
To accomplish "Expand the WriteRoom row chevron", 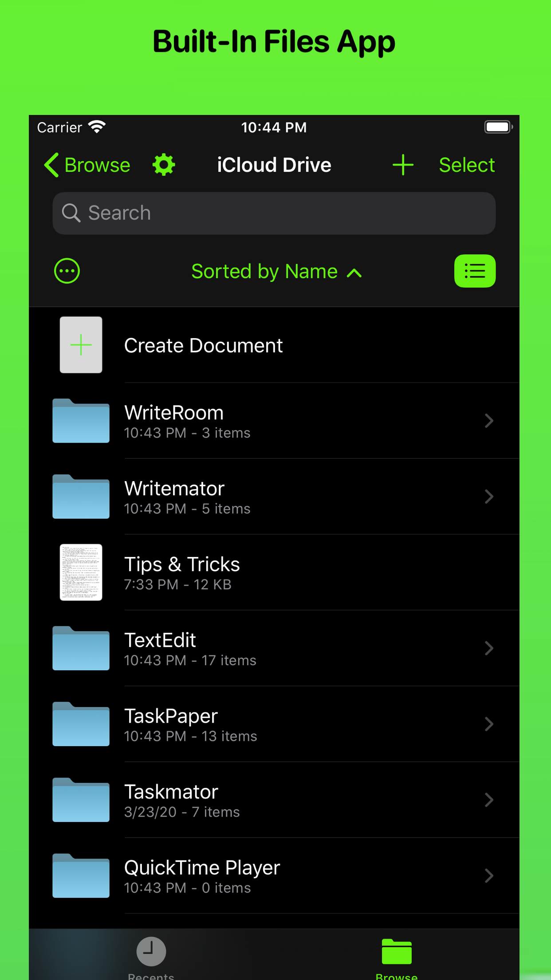I will click(489, 421).
